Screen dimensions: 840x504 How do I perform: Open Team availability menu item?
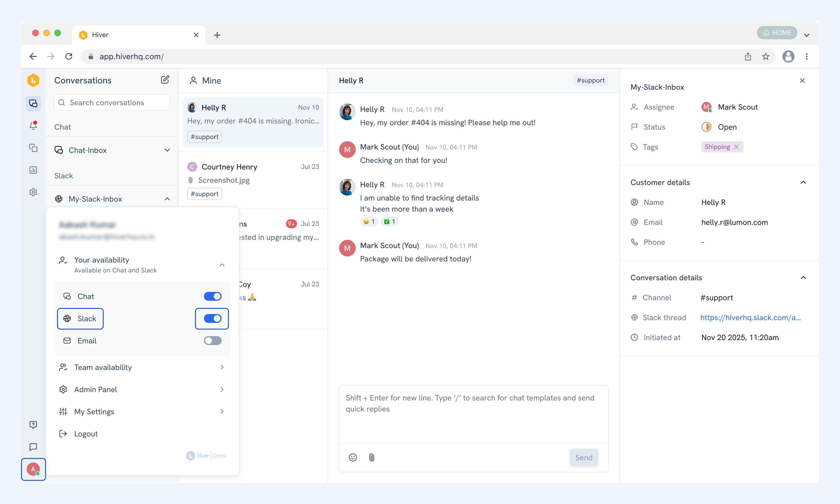tap(142, 367)
